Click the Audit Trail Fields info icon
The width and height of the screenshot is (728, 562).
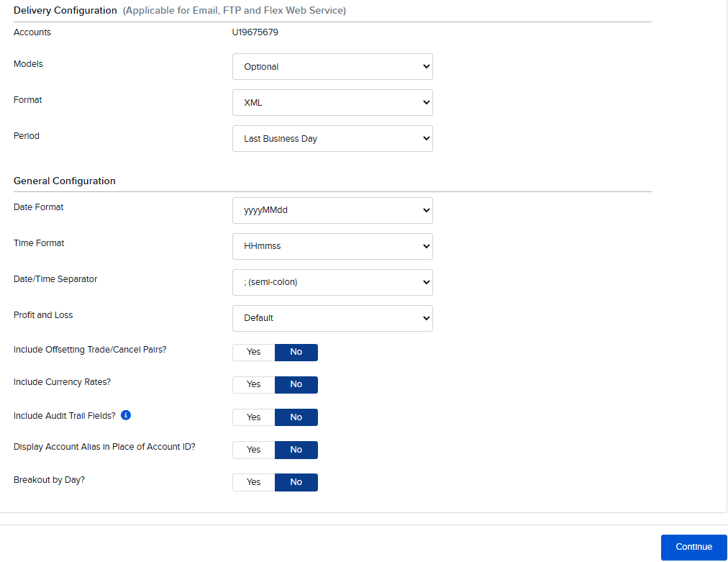click(x=126, y=415)
